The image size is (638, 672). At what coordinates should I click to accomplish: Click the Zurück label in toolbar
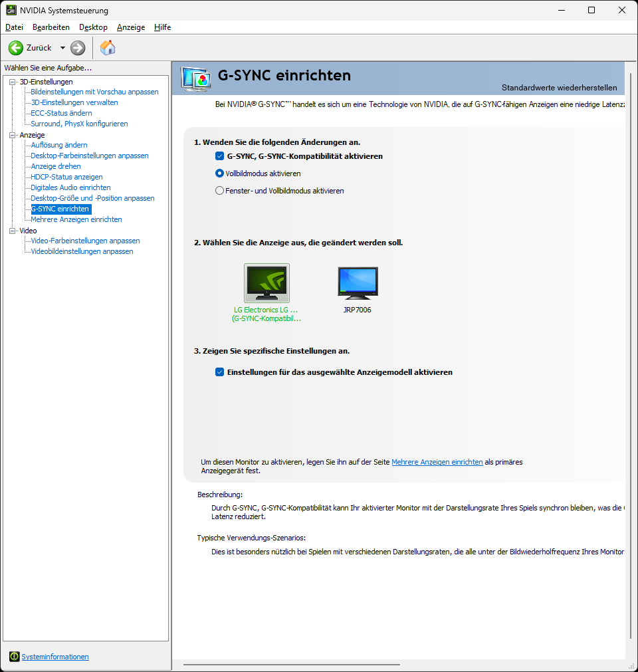click(x=39, y=48)
